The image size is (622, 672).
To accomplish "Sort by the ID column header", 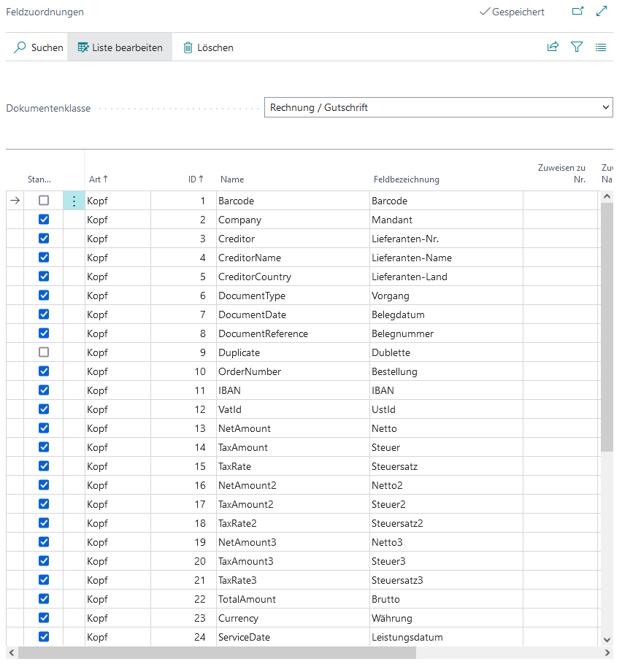I will click(196, 179).
